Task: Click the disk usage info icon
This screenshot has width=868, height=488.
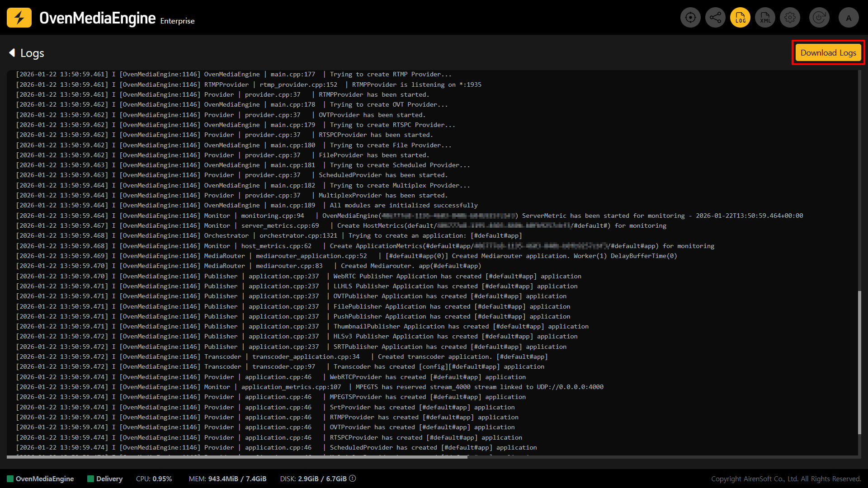Action: point(353,479)
